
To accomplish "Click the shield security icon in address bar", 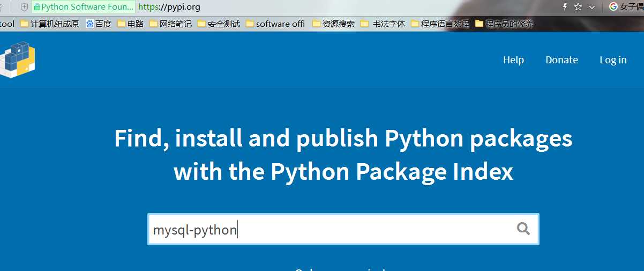I will tap(24, 7).
